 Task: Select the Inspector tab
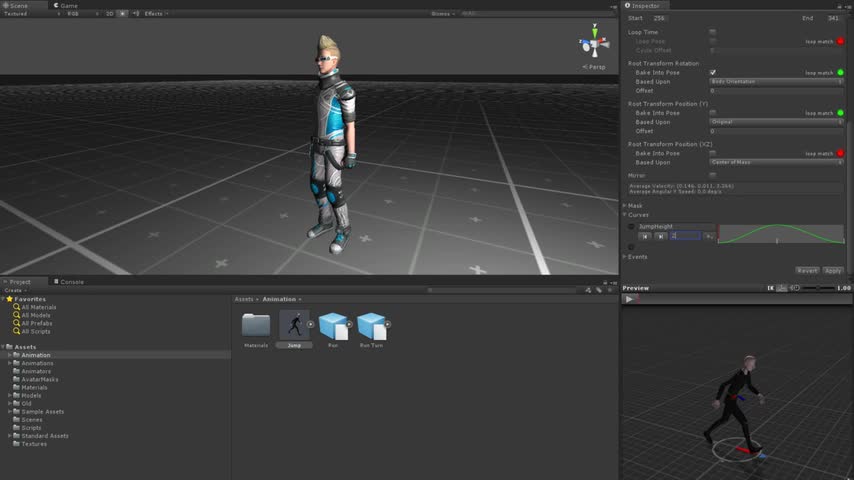[645, 5]
